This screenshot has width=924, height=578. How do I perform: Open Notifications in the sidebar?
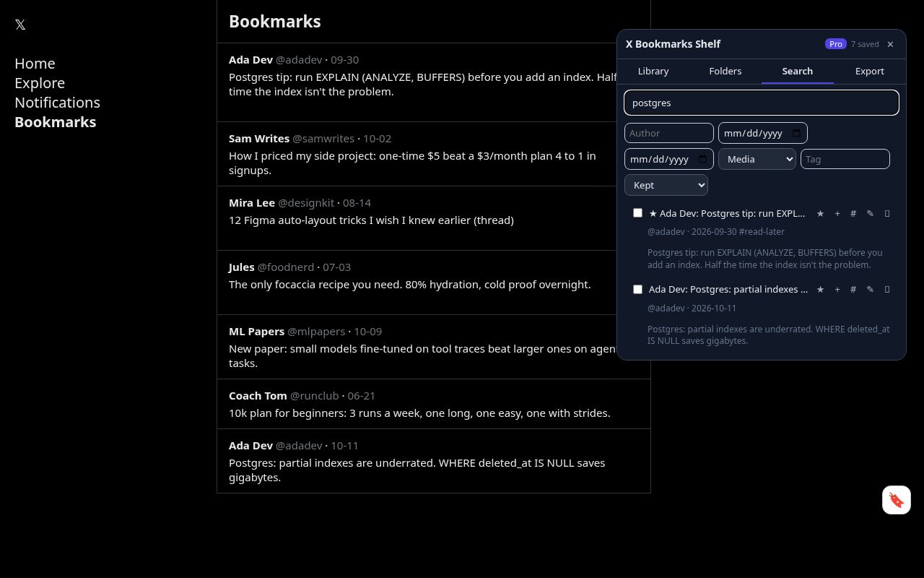[57, 103]
